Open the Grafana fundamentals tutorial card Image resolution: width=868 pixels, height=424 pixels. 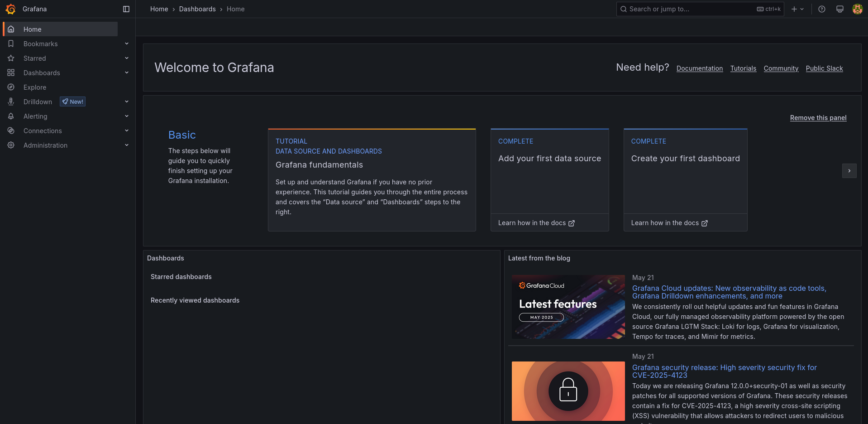[x=372, y=180]
